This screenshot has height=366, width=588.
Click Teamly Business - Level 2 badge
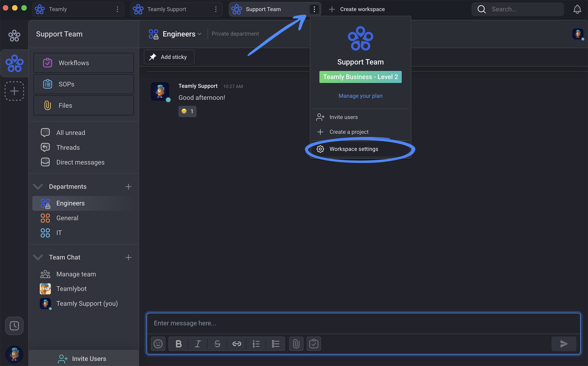tap(361, 77)
